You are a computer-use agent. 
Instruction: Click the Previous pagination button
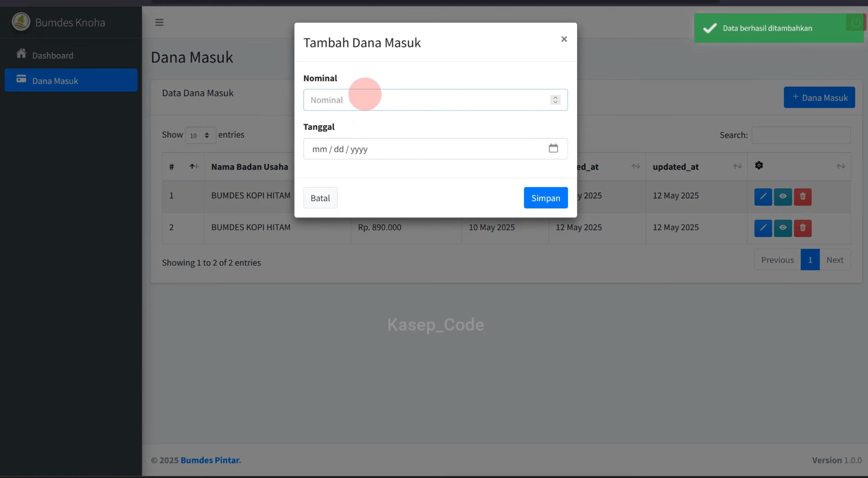coord(777,260)
